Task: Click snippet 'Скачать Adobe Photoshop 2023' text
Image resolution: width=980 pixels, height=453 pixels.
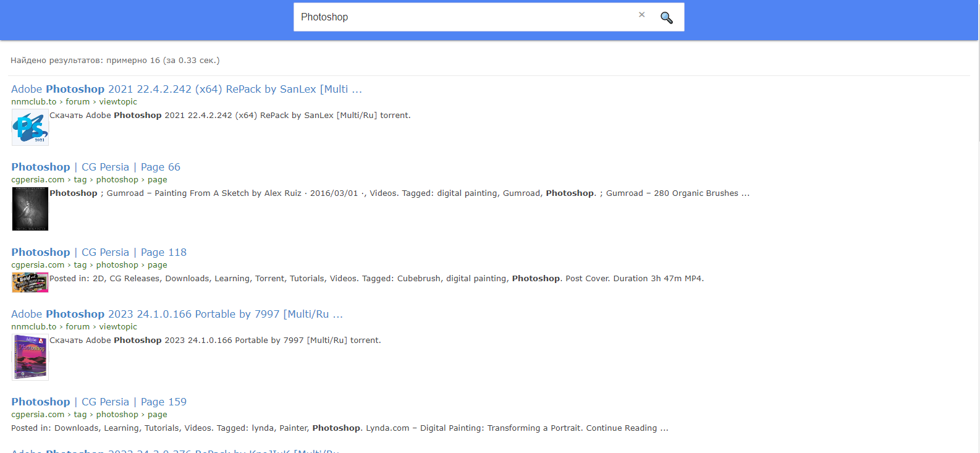Action: point(215,341)
